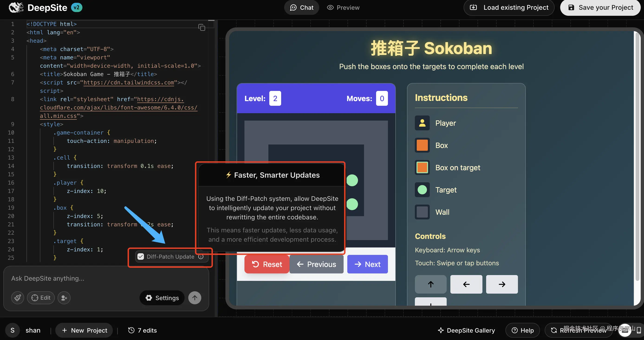Viewport: 644px width, 340px height.
Task: Send prompt with up-arrow button
Action: 195,298
